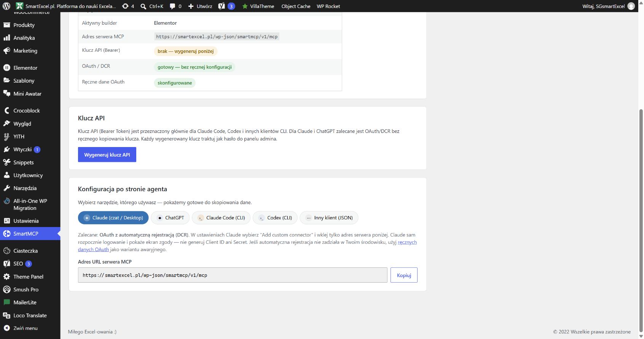Open the updates icon showing 4

(x=128, y=6)
